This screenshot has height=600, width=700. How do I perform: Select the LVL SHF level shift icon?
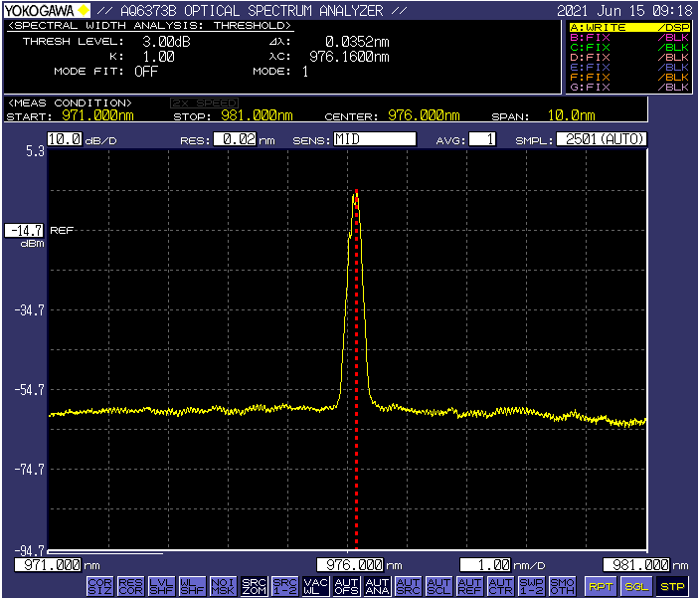point(161,586)
